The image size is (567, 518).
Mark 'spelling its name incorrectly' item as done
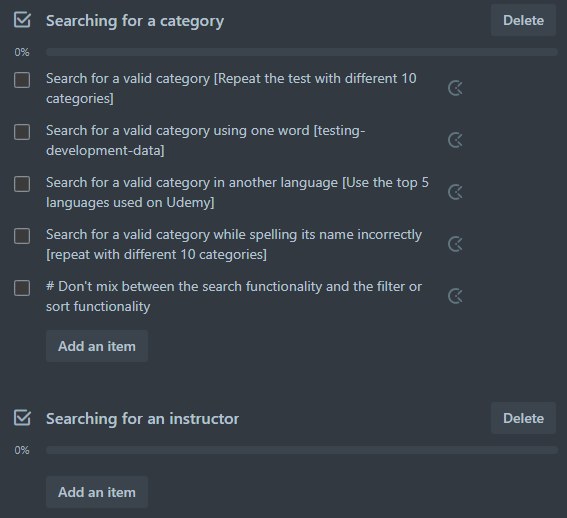click(22, 236)
